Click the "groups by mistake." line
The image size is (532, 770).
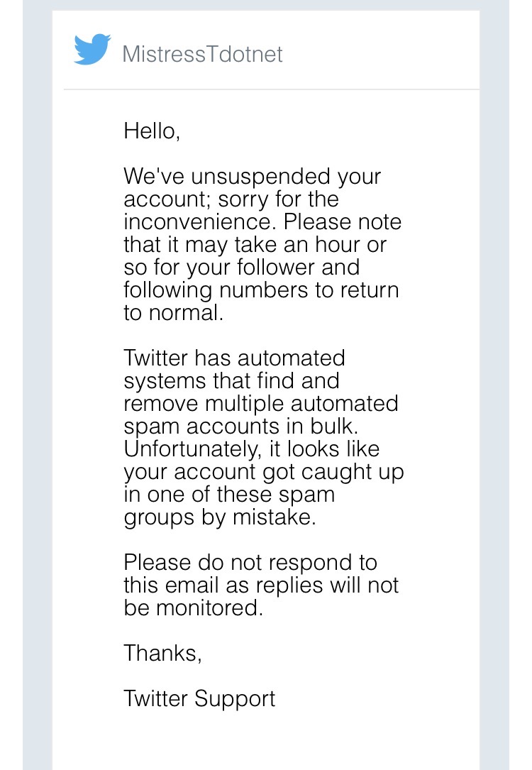[x=220, y=517]
